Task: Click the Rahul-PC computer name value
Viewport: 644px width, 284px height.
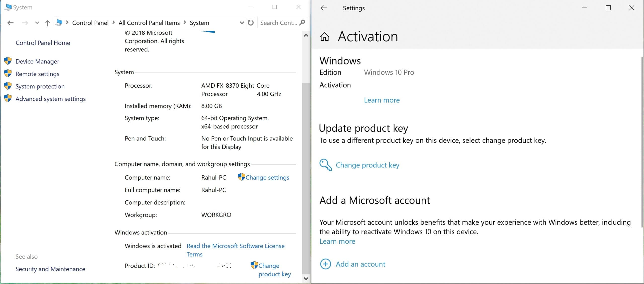Action: [214, 177]
